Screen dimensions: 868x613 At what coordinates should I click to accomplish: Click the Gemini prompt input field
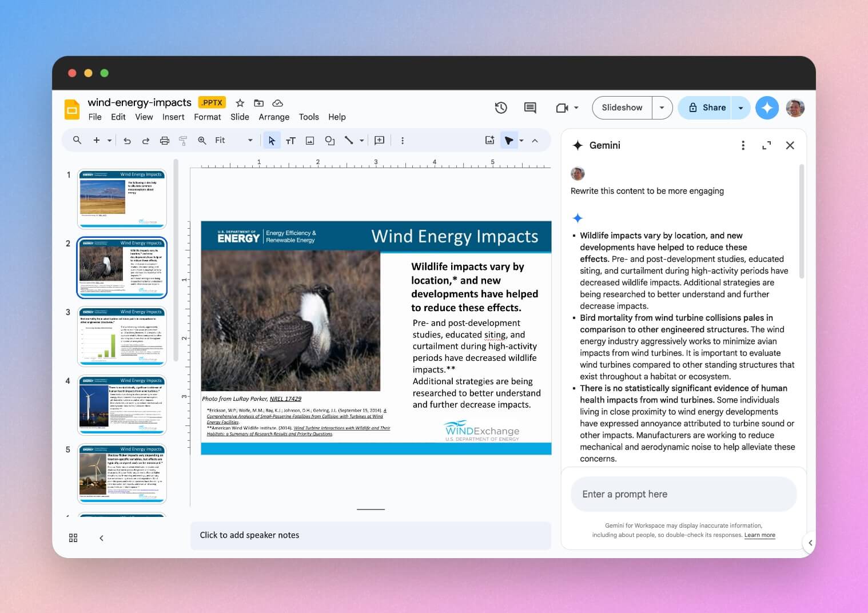pyautogui.click(x=683, y=494)
